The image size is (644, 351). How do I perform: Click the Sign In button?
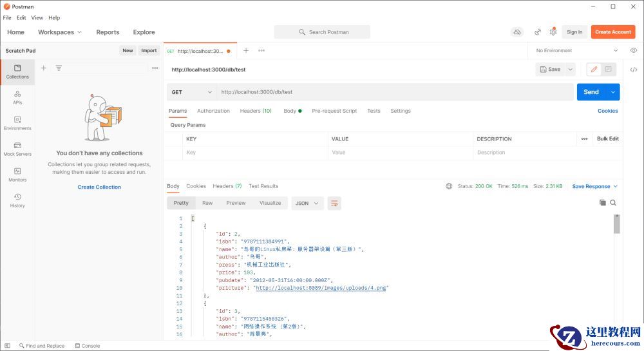[574, 32]
